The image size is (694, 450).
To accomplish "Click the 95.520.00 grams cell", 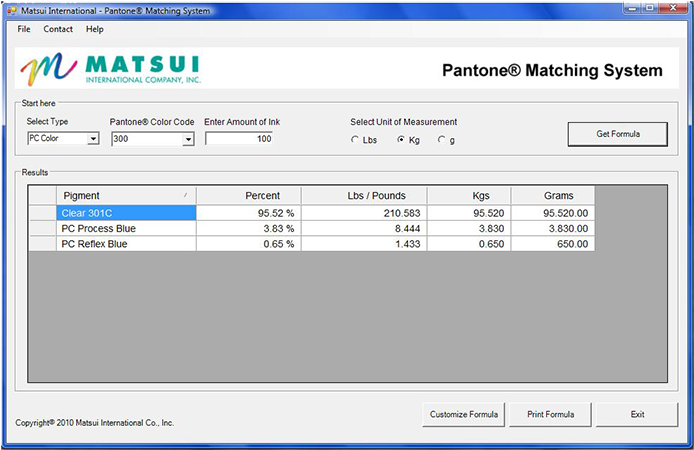I will [553, 213].
